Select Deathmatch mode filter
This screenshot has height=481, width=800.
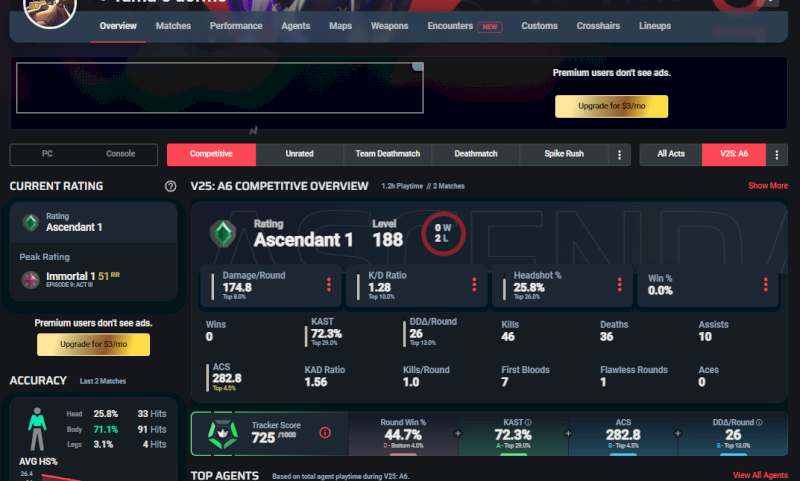pyautogui.click(x=476, y=154)
